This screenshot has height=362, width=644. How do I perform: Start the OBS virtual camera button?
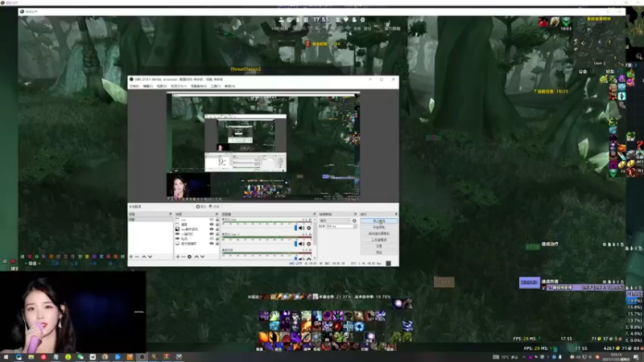(x=379, y=233)
